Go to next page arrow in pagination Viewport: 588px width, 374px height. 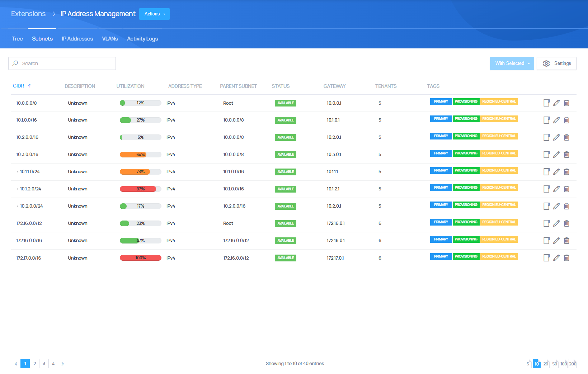coord(62,364)
